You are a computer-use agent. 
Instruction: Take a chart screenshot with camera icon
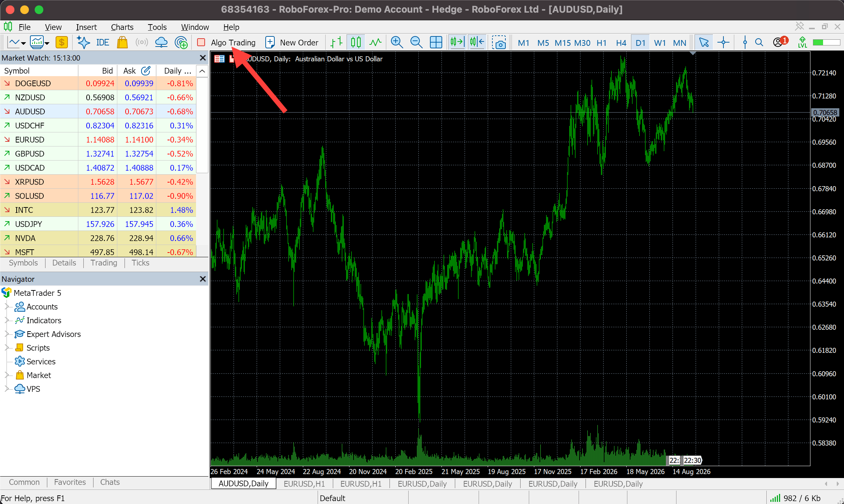click(499, 43)
